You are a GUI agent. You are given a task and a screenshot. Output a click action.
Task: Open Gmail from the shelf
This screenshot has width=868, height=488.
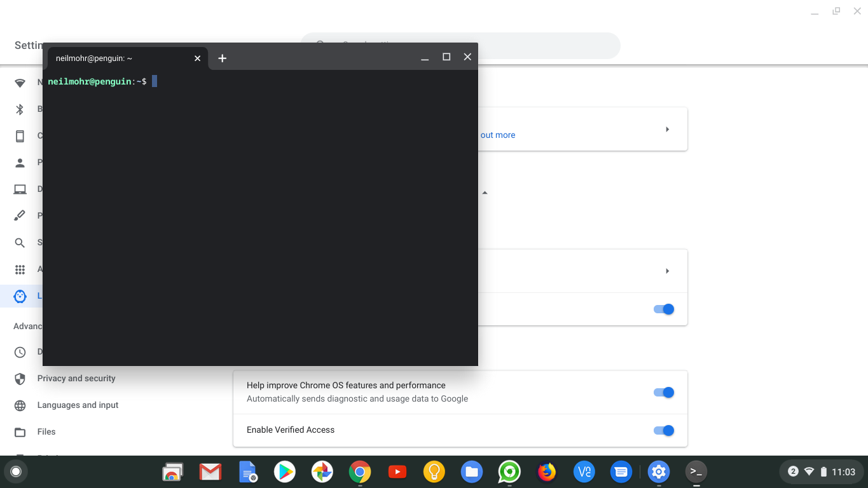pos(210,472)
